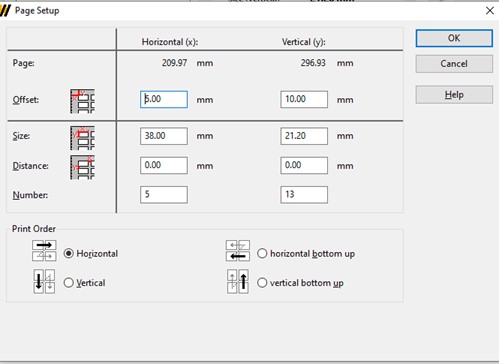499x364 pixels.
Task: Click the Size: label
Action: [21, 136]
